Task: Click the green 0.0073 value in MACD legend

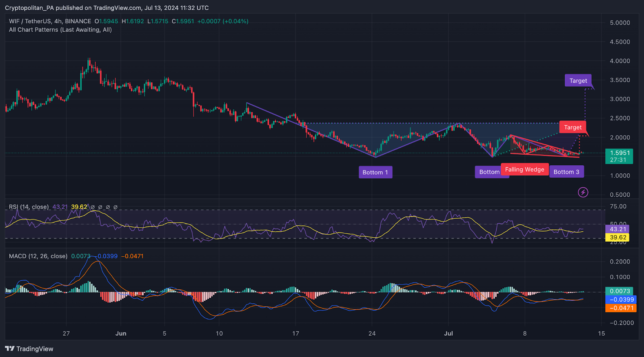Action: [x=81, y=256]
